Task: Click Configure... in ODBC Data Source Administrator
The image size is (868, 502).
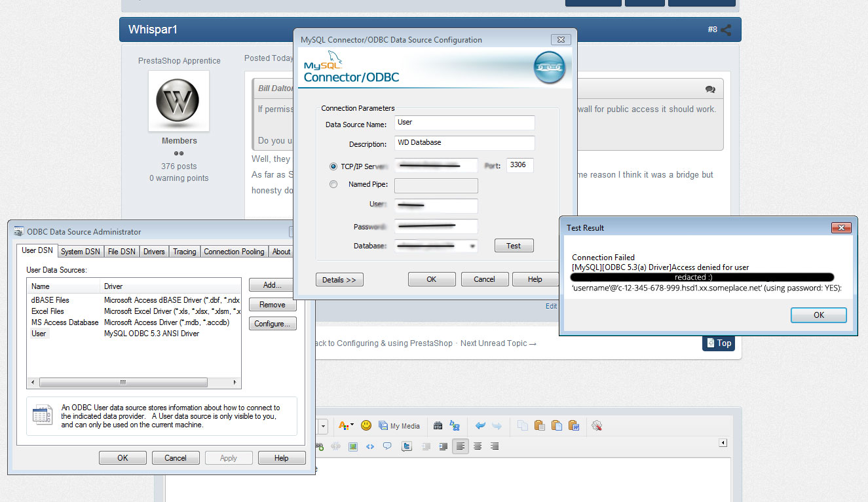Action: point(273,324)
